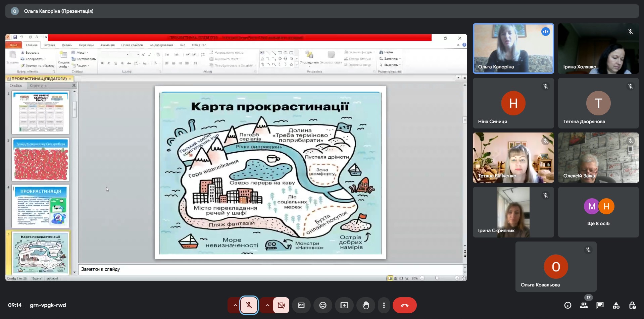644x319 pixels.
Task: Open the chat panel
Action: click(600, 305)
